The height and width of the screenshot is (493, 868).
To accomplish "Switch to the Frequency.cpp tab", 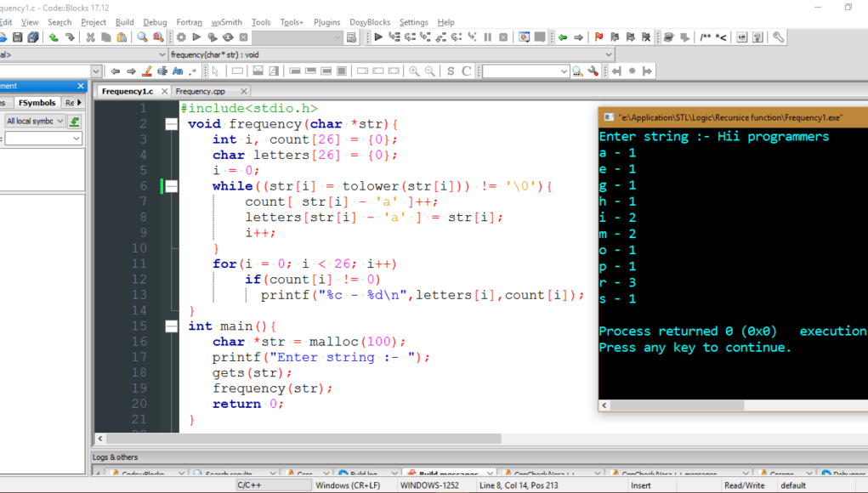I will point(201,91).
